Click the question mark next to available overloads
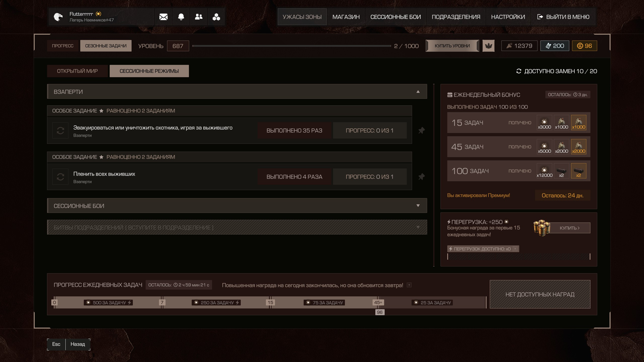Viewport: 644px width, 362px height. (515, 249)
